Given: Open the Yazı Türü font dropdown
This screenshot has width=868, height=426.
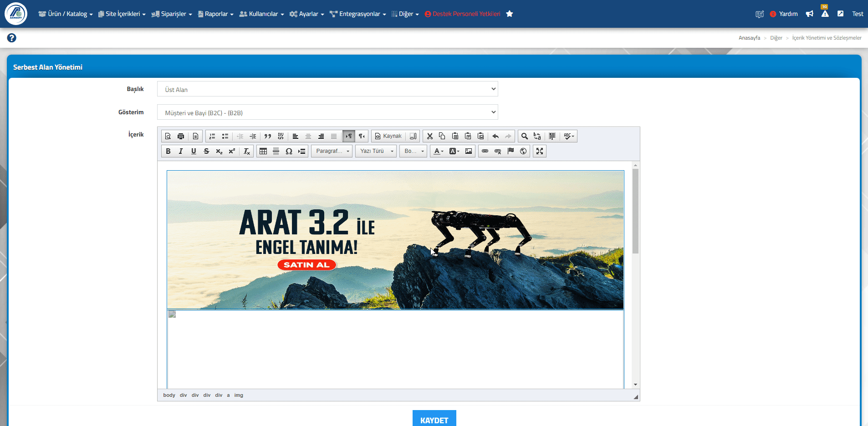Looking at the screenshot, I should (x=376, y=151).
